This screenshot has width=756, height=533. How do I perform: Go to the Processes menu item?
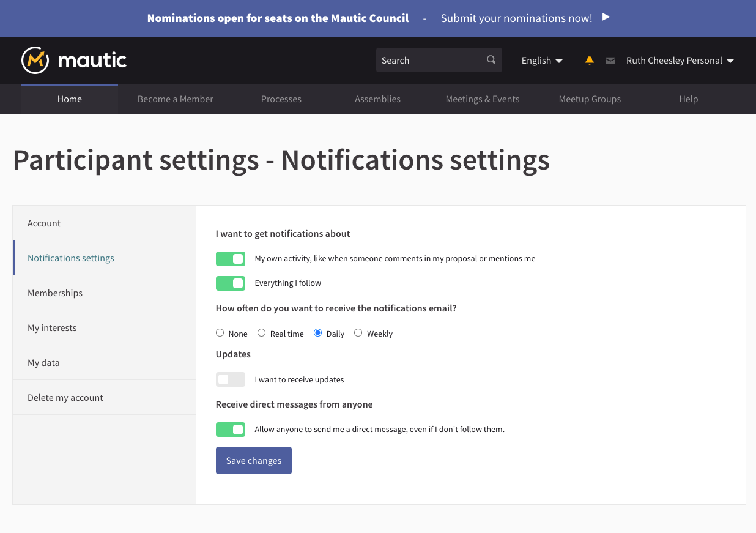(x=281, y=99)
